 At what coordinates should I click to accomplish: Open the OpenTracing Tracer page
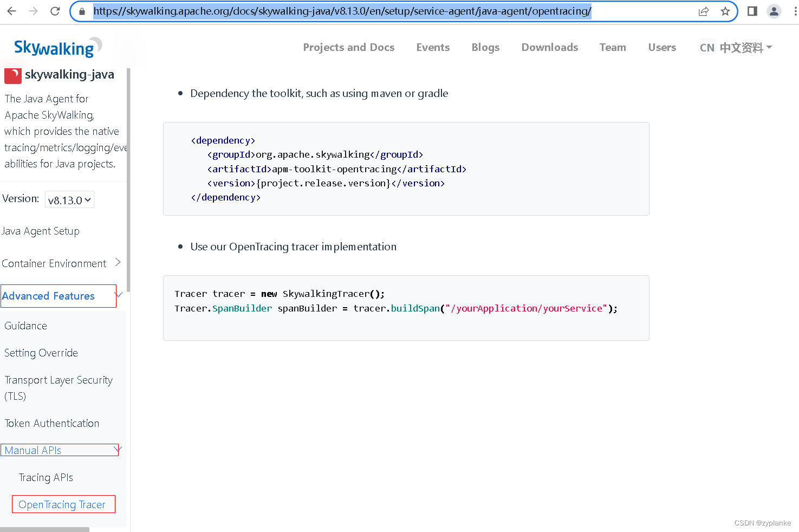(62, 504)
